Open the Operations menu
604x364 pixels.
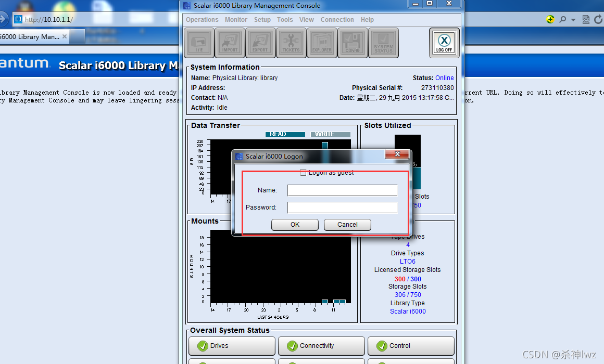tap(202, 20)
